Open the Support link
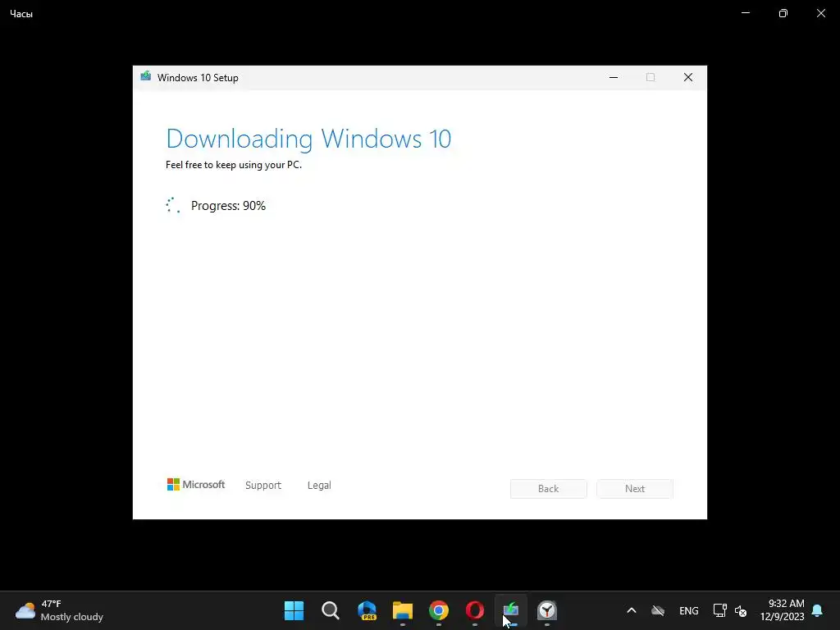The image size is (840, 630). 263,485
